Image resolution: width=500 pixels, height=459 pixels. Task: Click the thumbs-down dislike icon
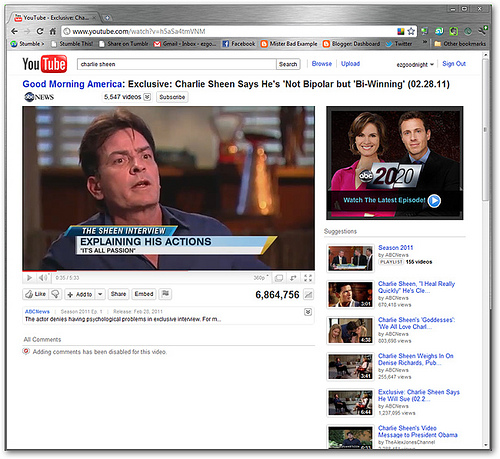point(55,294)
